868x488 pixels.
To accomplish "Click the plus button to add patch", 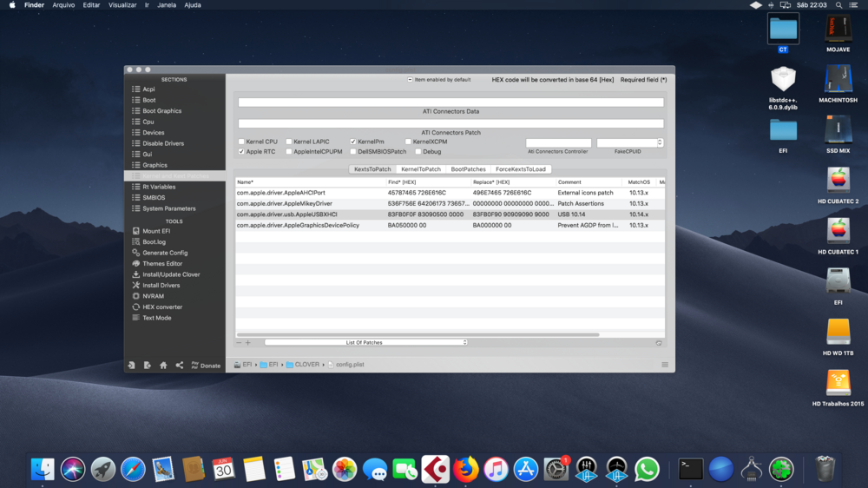I will tap(248, 343).
